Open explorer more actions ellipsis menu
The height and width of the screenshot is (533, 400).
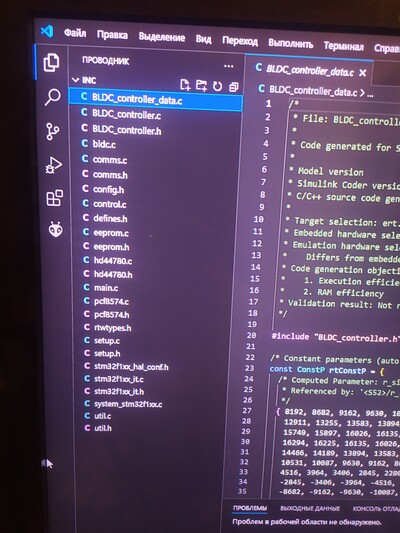tap(229, 66)
